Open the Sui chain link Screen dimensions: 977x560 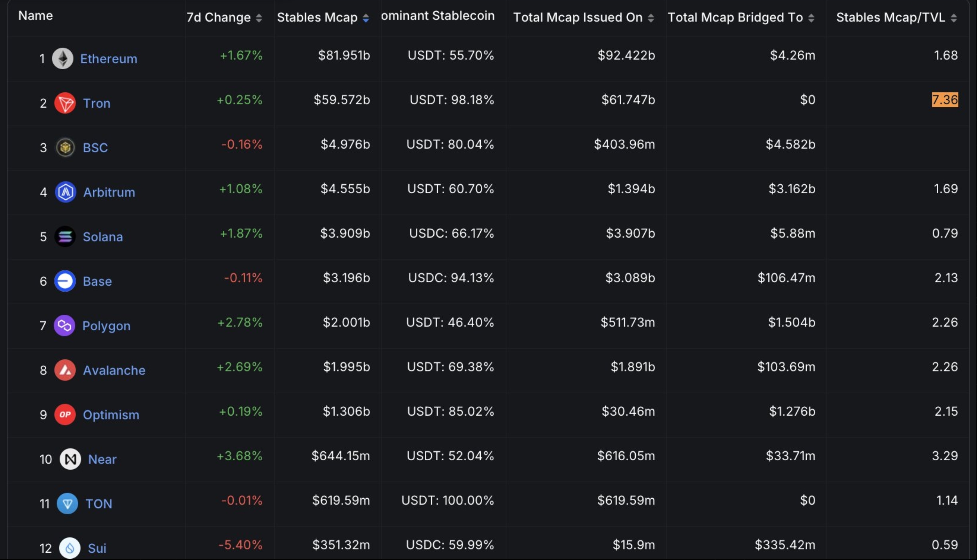tap(97, 548)
